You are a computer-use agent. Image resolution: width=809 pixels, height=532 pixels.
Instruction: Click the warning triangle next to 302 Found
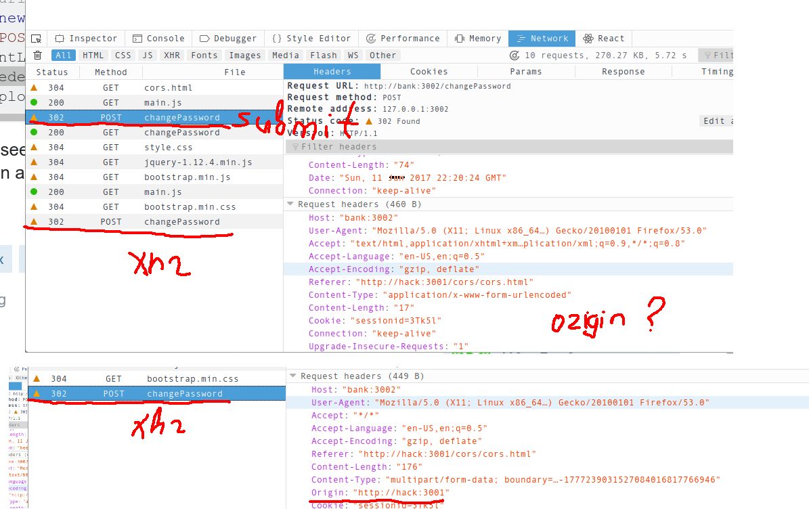(369, 121)
